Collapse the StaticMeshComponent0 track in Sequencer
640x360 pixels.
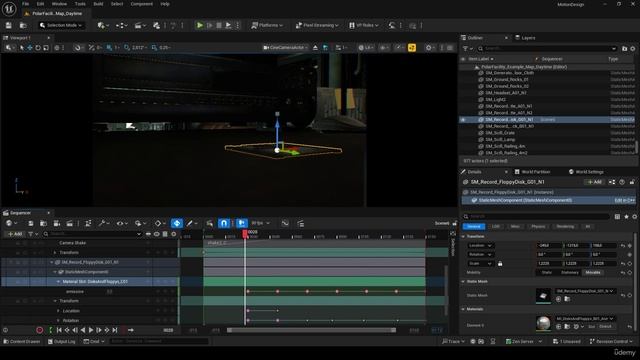pyautogui.click(x=55, y=272)
